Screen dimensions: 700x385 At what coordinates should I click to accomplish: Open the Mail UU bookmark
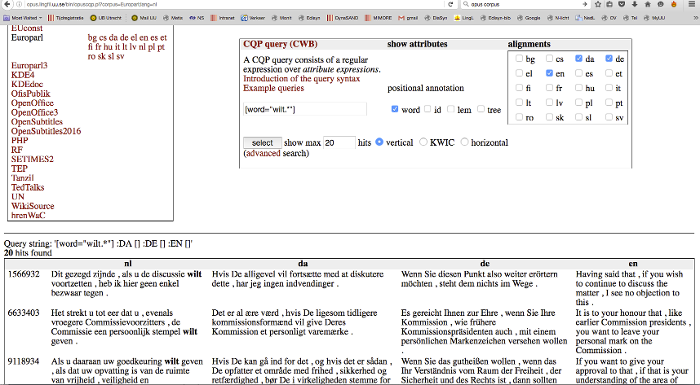[x=144, y=18]
